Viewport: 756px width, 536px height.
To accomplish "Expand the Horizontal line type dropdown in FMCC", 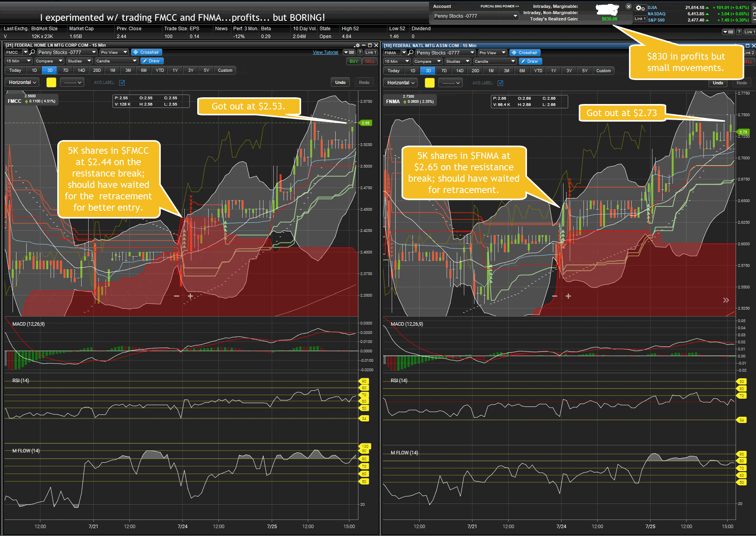I will [22, 82].
